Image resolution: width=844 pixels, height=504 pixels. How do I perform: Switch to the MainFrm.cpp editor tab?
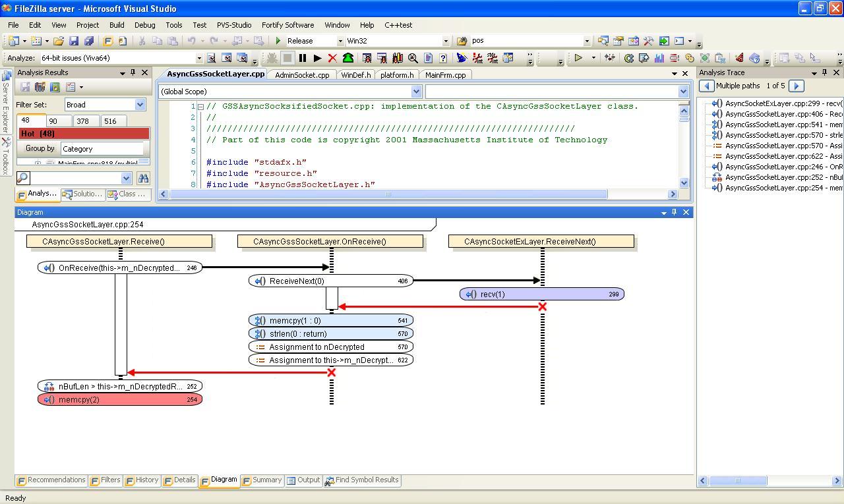[x=446, y=75]
